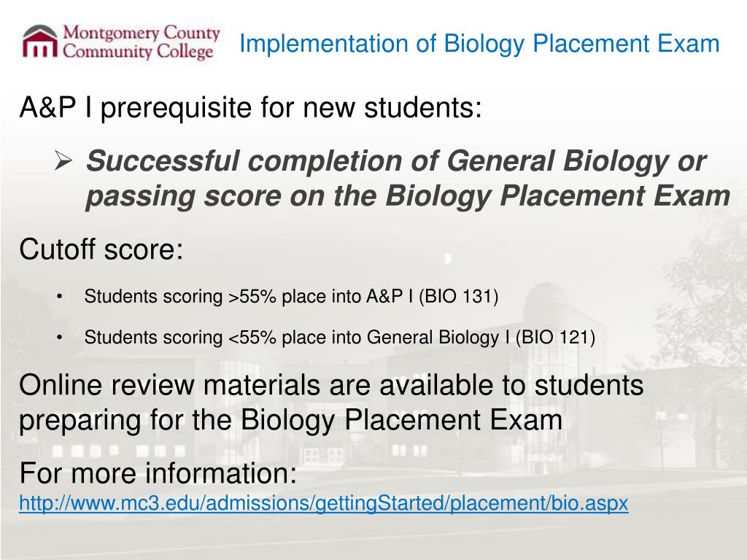Click the arrow bullet before Successful completion
The width and height of the screenshot is (747, 560).
[x=63, y=160]
